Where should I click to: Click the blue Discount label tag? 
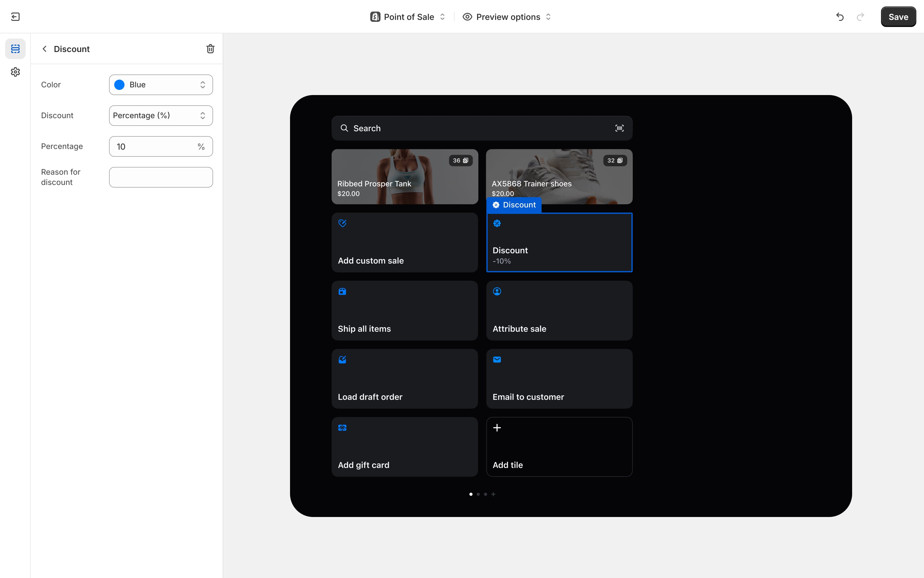(x=514, y=205)
